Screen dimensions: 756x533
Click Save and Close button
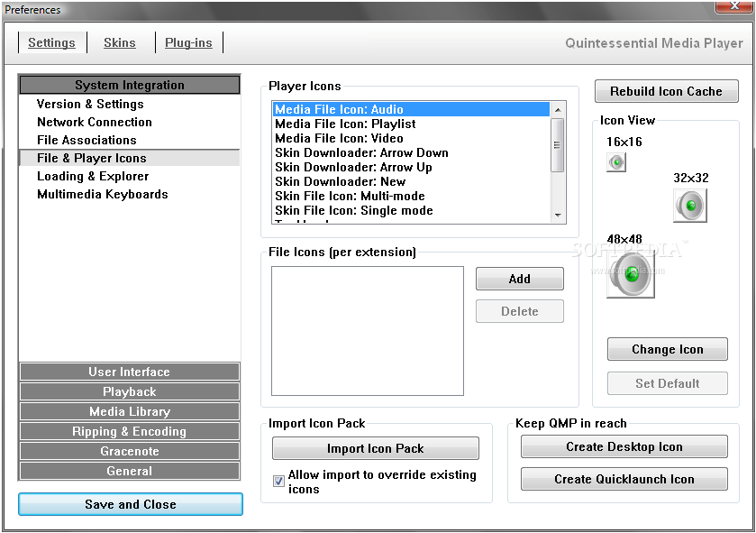tap(131, 504)
